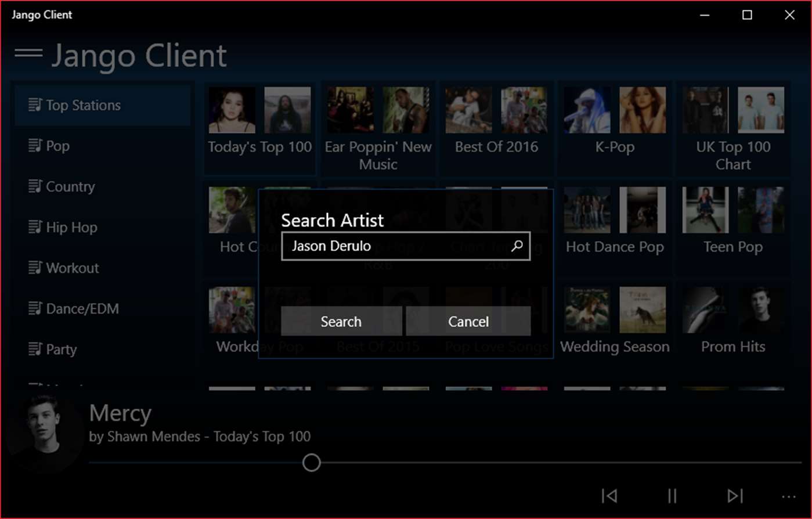Click the magnifier icon in search box
Image resolution: width=812 pixels, height=519 pixels.
(x=517, y=246)
